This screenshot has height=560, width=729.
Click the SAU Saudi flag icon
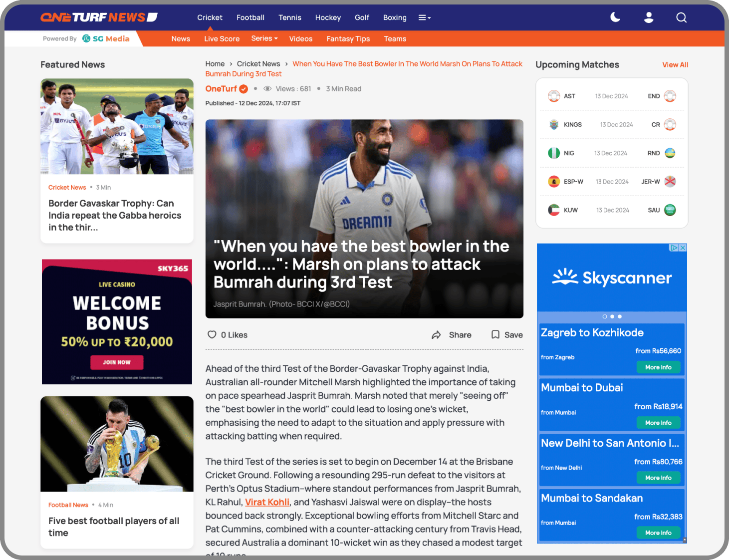pyautogui.click(x=670, y=210)
